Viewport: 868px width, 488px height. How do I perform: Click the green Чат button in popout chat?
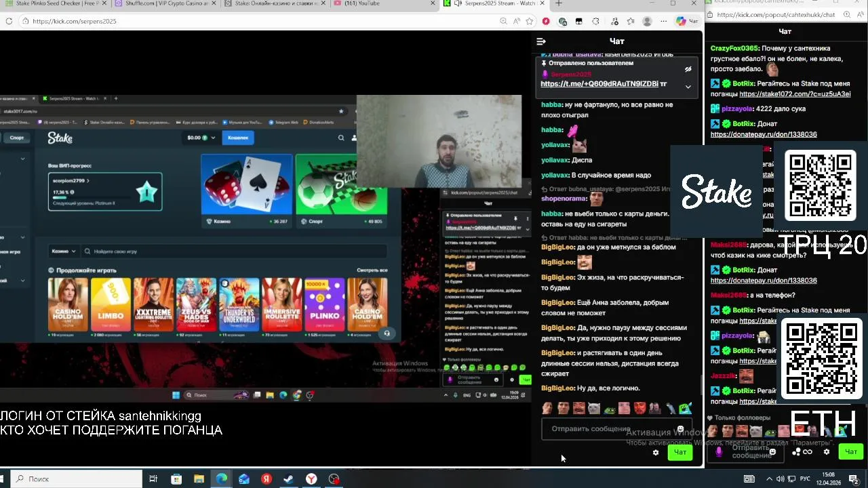pyautogui.click(x=851, y=451)
